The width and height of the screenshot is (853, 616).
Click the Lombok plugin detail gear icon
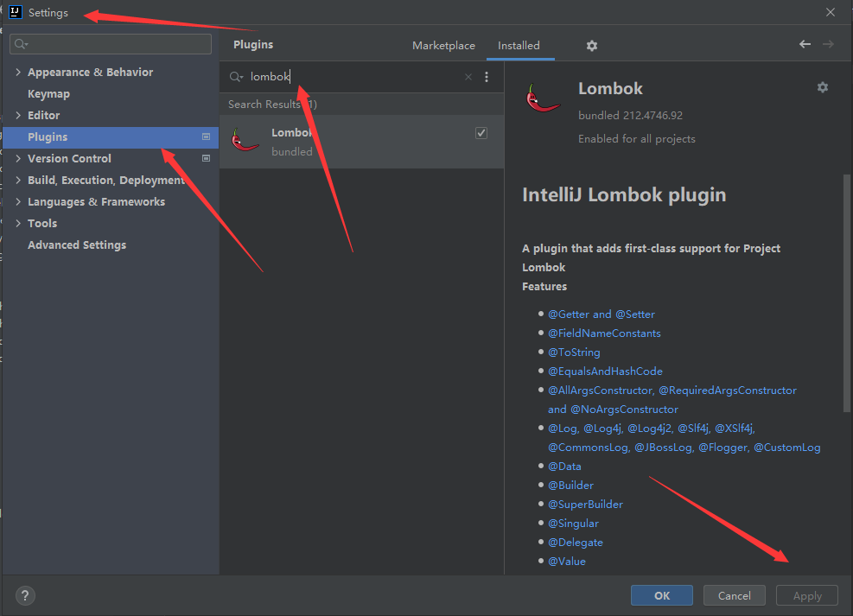point(822,87)
